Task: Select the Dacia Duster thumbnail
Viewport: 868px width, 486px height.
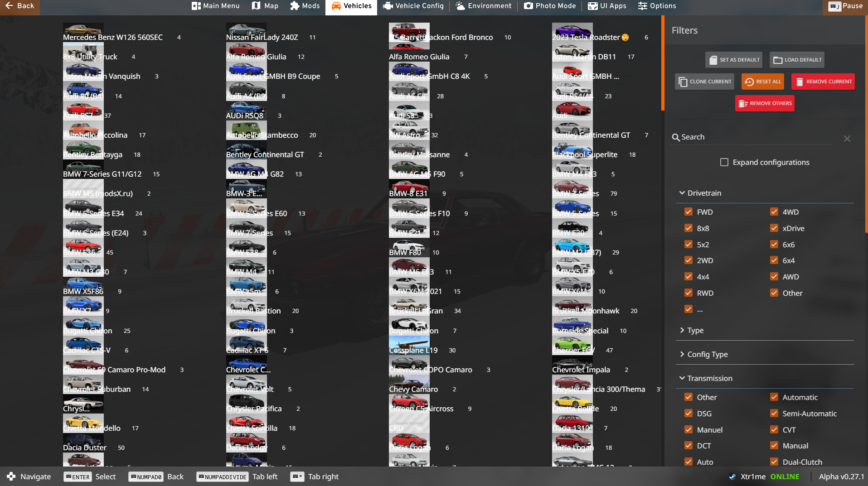Action: 83,443
